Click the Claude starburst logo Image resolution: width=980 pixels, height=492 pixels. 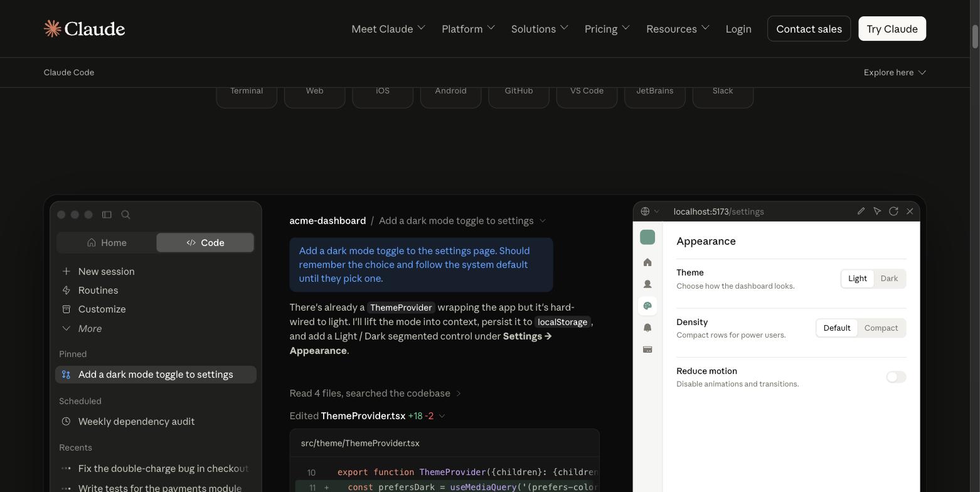pos(52,28)
